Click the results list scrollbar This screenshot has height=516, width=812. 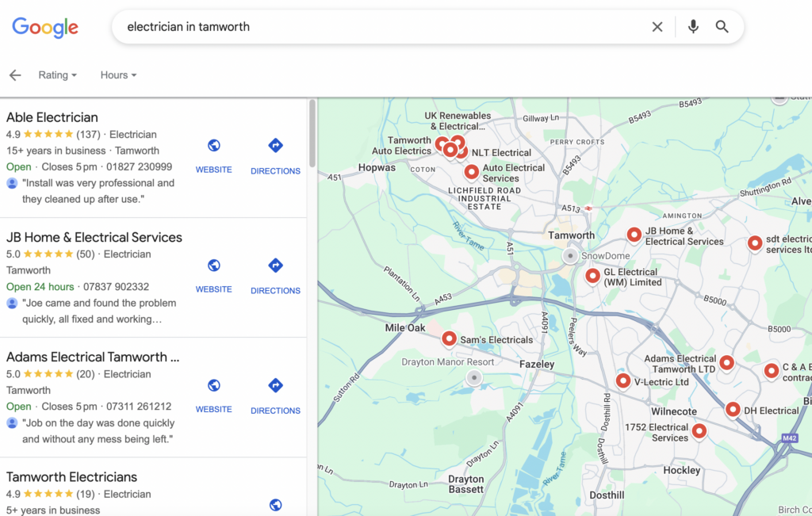point(312,133)
